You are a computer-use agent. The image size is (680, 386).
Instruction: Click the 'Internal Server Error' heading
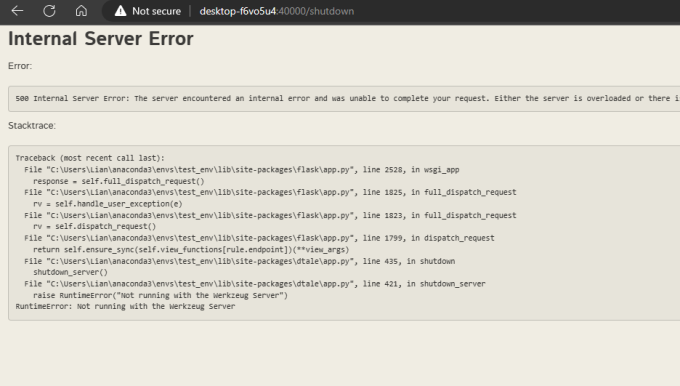click(101, 39)
